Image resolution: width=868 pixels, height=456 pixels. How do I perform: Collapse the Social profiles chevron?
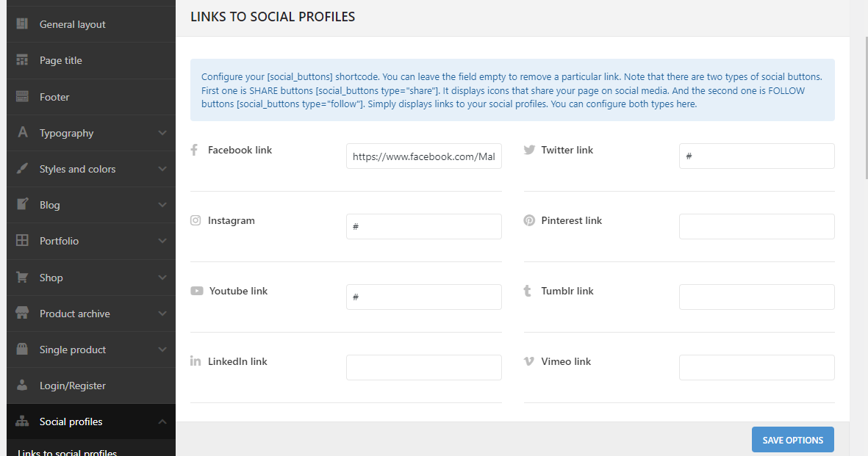click(x=162, y=421)
